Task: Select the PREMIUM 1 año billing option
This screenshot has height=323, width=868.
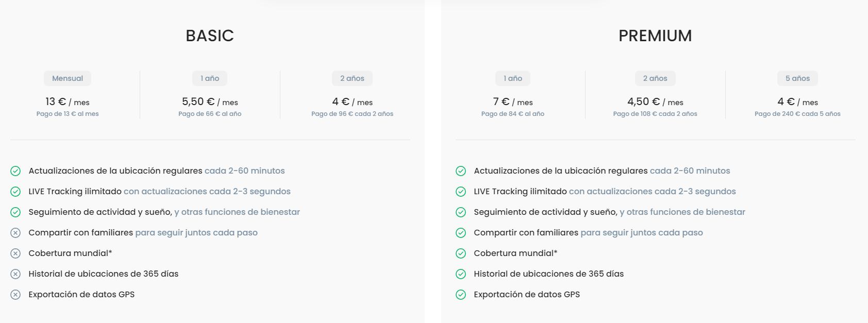Action: pyautogui.click(x=513, y=78)
